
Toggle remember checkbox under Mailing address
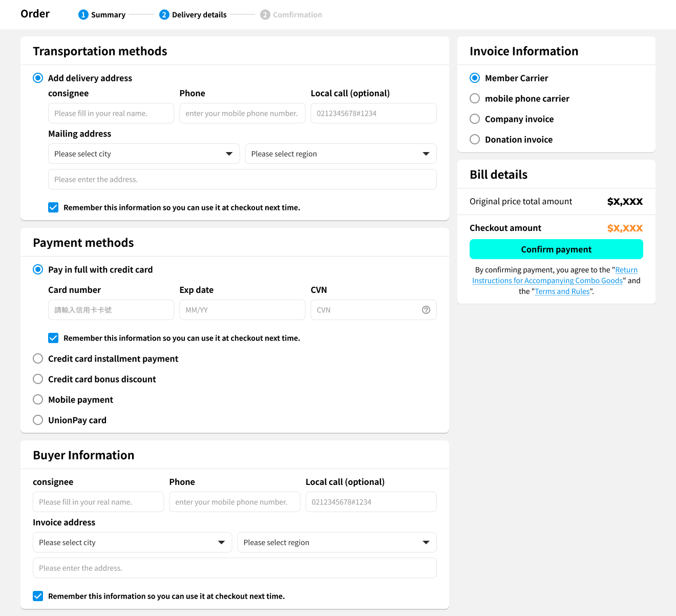[53, 207]
